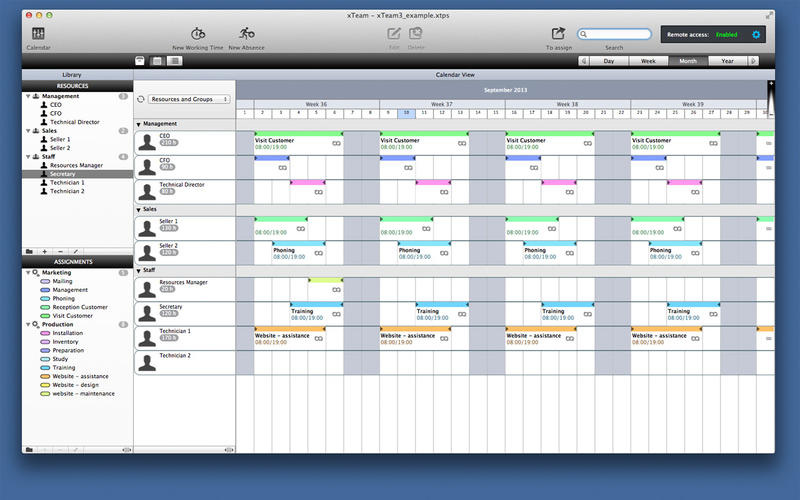Collapse Staff section in calendar

coord(138,270)
